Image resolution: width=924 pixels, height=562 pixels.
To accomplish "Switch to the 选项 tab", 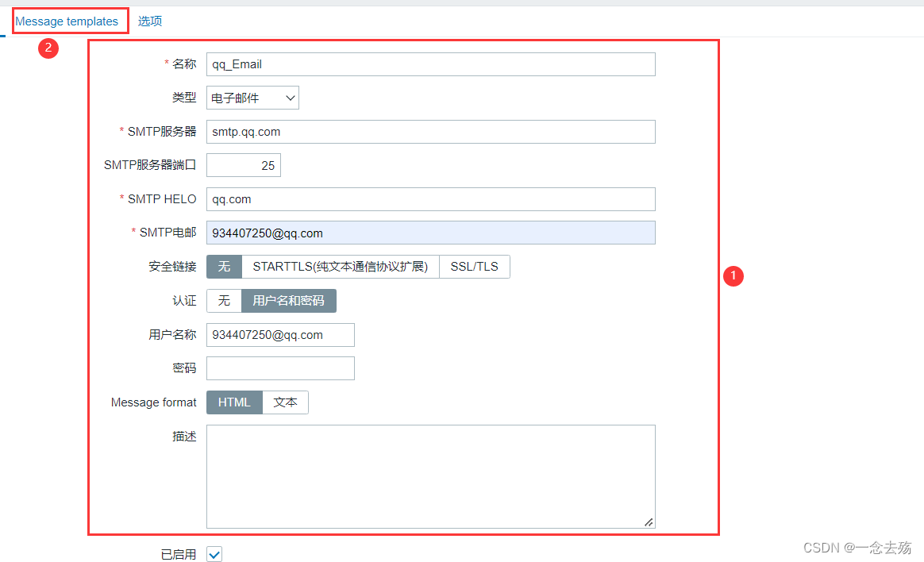I will 150,21.
